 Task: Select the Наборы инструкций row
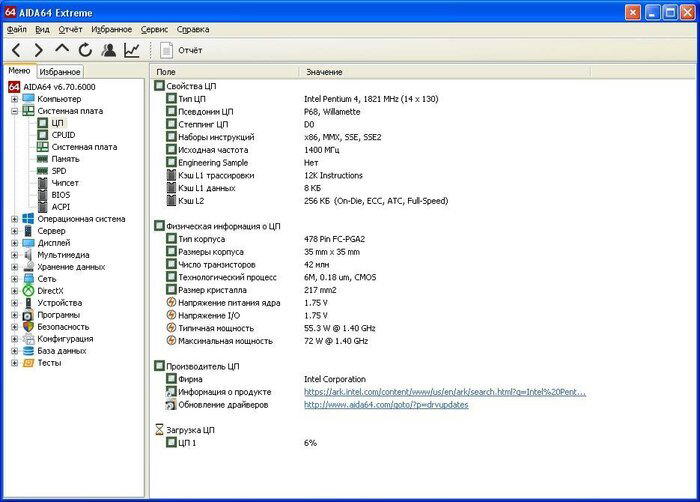pyautogui.click(x=274, y=137)
